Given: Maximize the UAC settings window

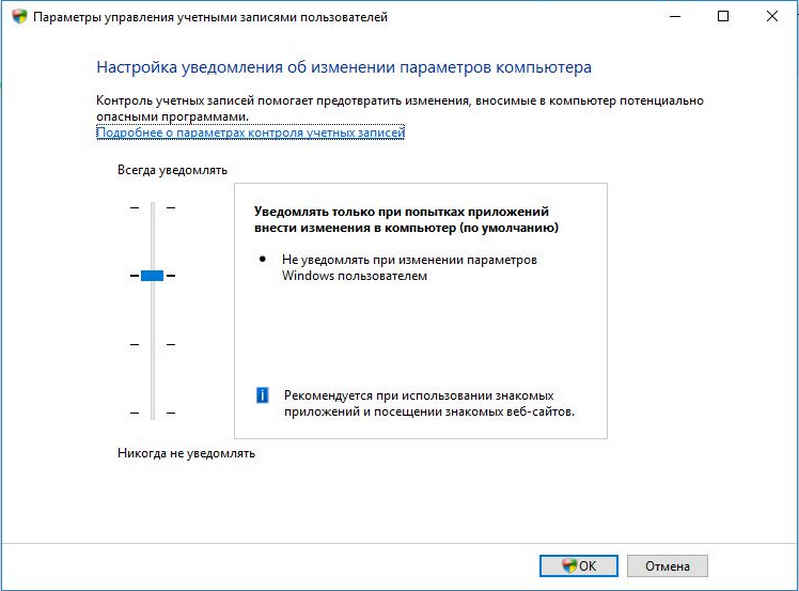Looking at the screenshot, I should tap(723, 16).
